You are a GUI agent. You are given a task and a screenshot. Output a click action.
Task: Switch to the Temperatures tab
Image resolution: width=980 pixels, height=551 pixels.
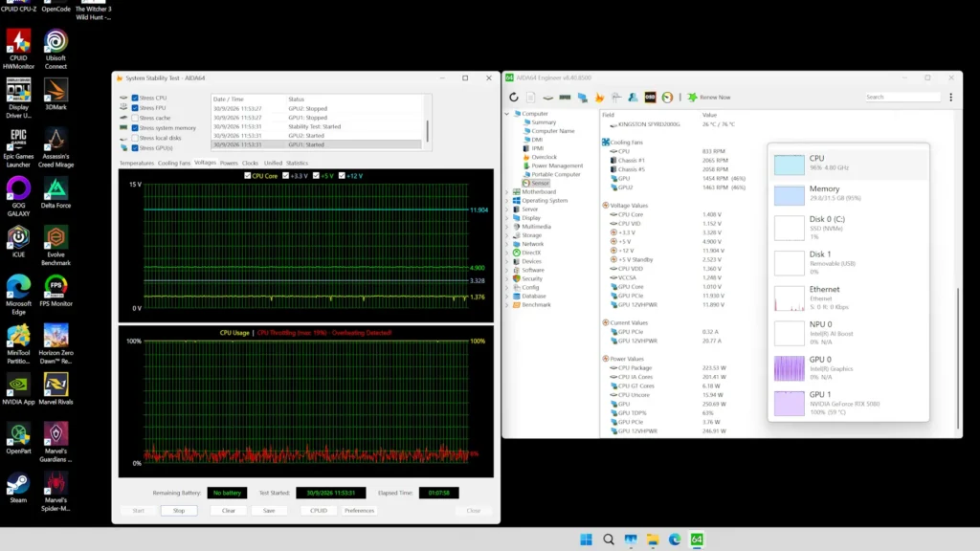[136, 163]
